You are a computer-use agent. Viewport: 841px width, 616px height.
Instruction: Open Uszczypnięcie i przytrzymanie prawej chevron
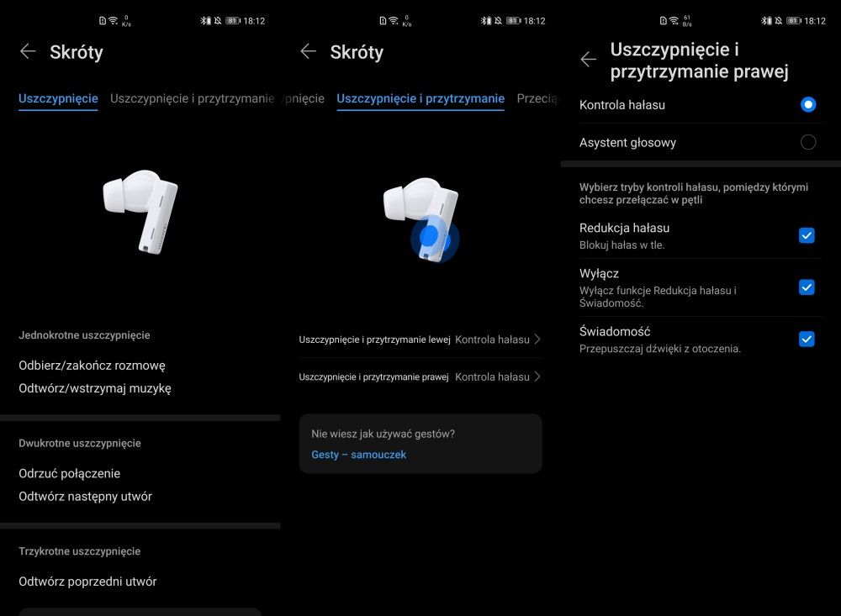click(537, 376)
